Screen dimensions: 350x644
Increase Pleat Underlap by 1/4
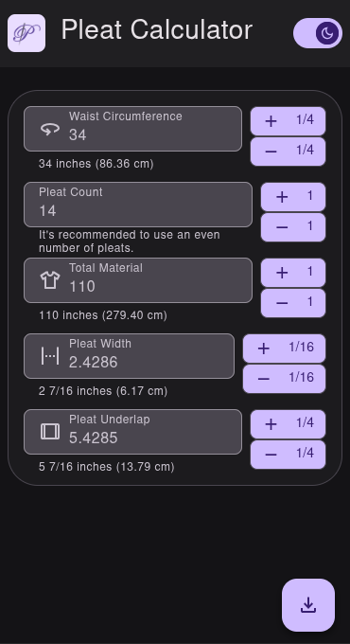tap(289, 424)
